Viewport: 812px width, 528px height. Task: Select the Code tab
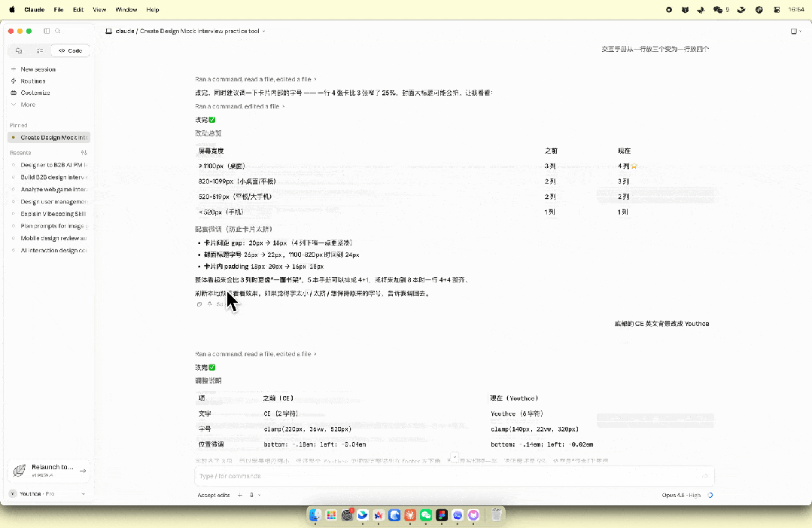(x=71, y=50)
